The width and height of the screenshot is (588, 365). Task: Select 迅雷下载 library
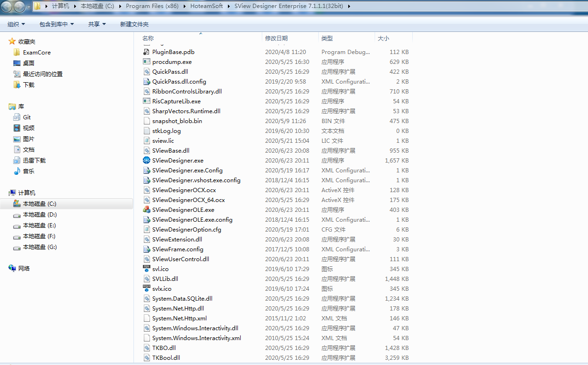coord(34,160)
